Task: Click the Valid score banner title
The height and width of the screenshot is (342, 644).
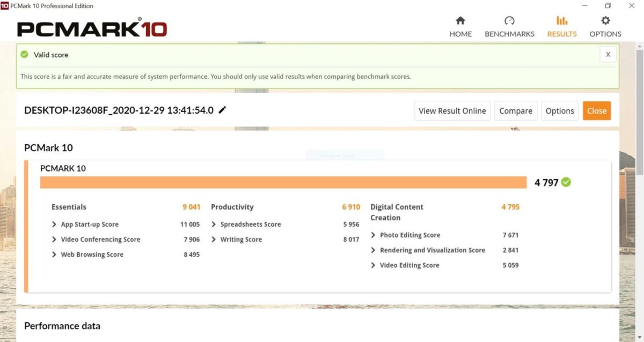Action: click(x=51, y=55)
